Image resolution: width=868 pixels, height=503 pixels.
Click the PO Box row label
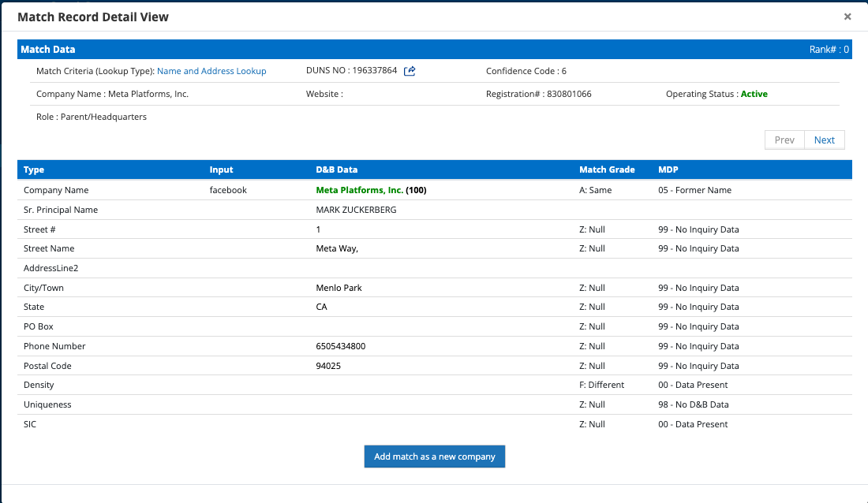pos(39,326)
